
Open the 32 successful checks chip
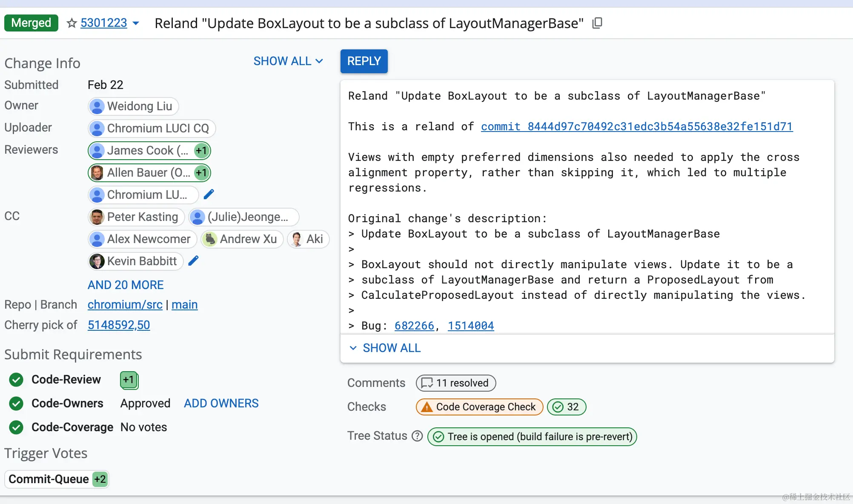point(566,407)
